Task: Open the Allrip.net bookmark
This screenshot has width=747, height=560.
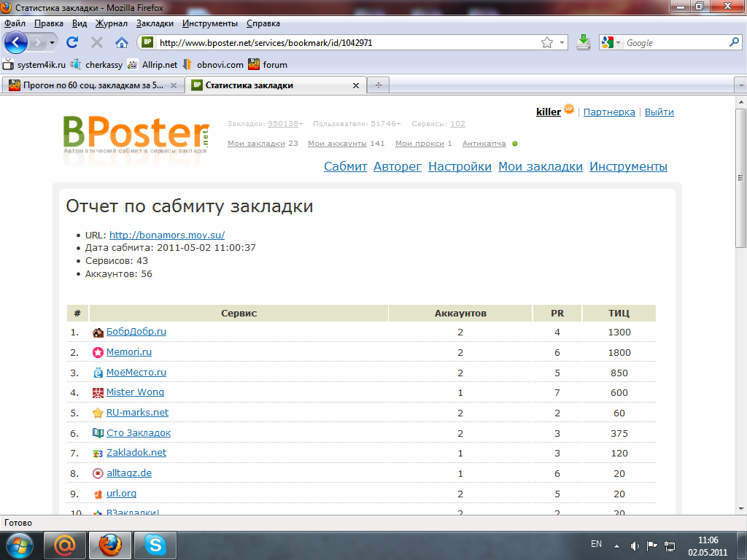Action: pos(152,65)
